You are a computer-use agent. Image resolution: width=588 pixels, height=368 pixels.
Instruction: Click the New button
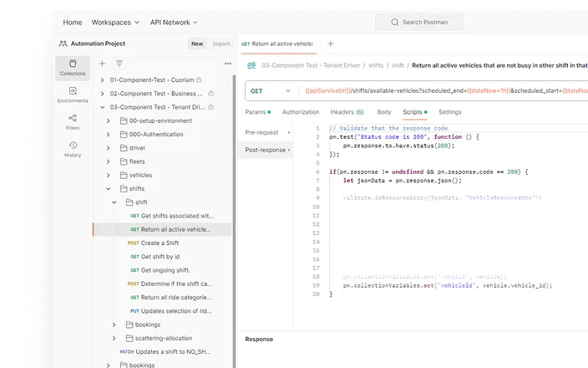tap(197, 43)
